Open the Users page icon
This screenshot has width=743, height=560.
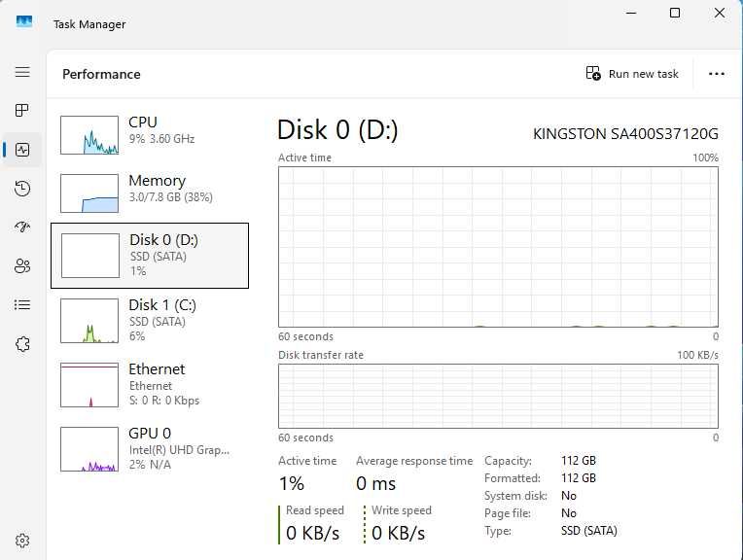[x=22, y=265]
